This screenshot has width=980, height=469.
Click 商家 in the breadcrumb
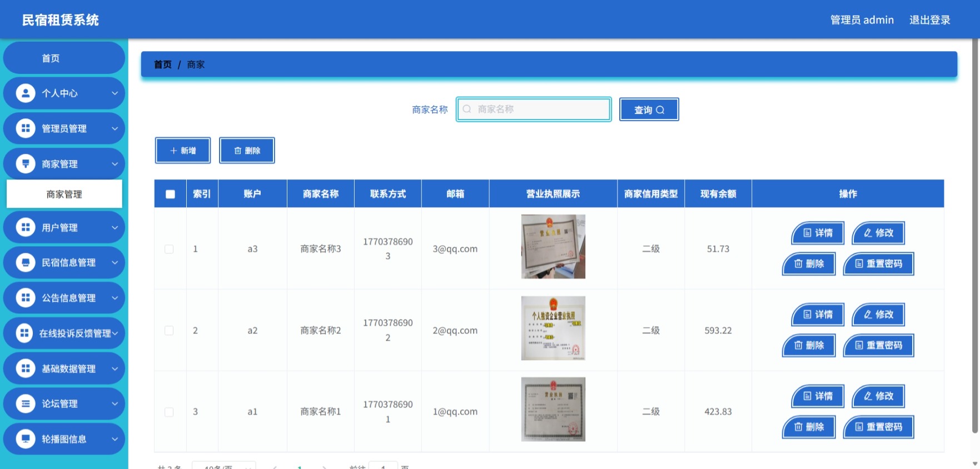196,64
